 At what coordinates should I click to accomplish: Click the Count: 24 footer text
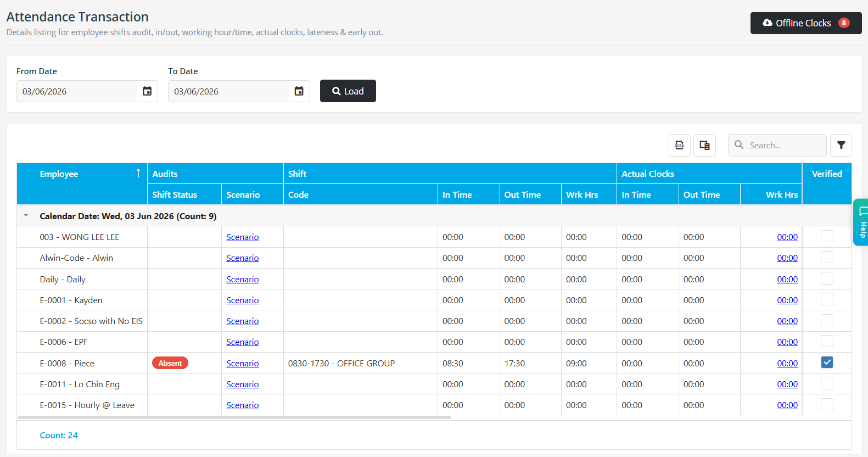pos(59,435)
